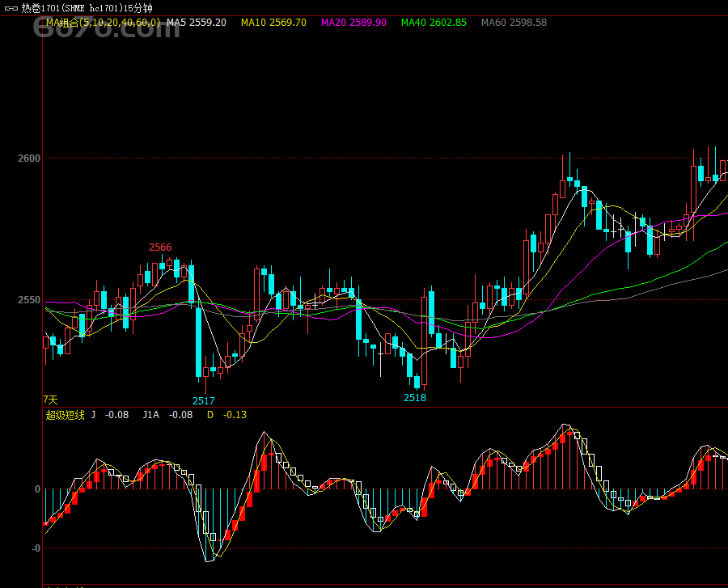Click the link icon beside 热卷1701 title
This screenshot has width=728, height=588.
[x=11, y=8]
